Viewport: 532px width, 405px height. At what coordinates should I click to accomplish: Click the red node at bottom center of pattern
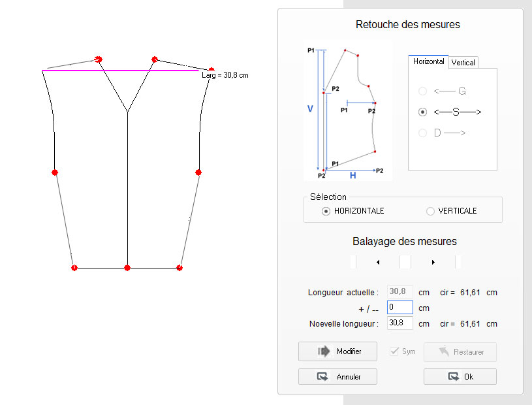coord(127,268)
